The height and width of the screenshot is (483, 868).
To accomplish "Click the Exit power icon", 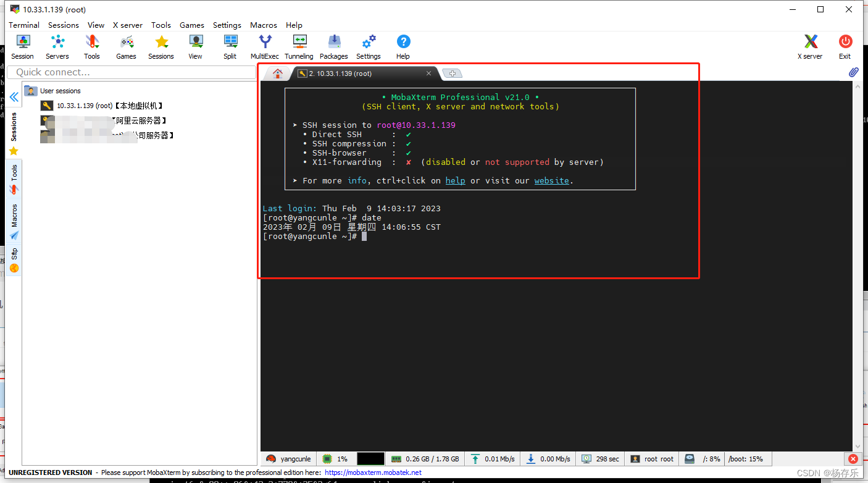I will (845, 47).
